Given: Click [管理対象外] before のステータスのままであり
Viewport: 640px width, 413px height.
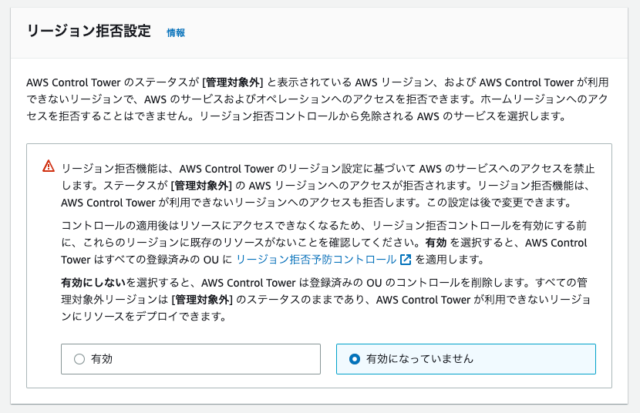Looking at the screenshot, I should click(x=202, y=300).
